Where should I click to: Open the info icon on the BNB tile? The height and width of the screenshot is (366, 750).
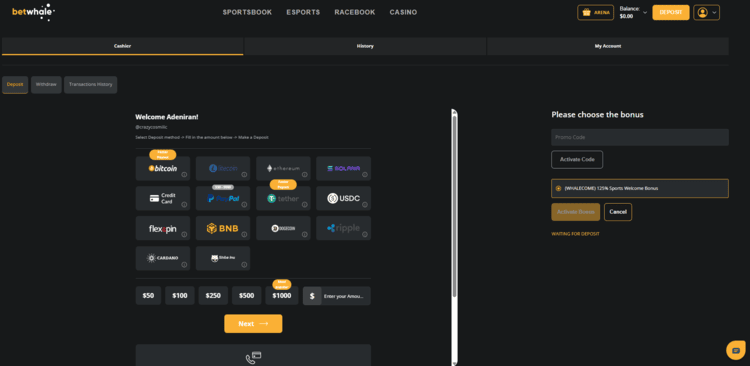click(x=244, y=234)
